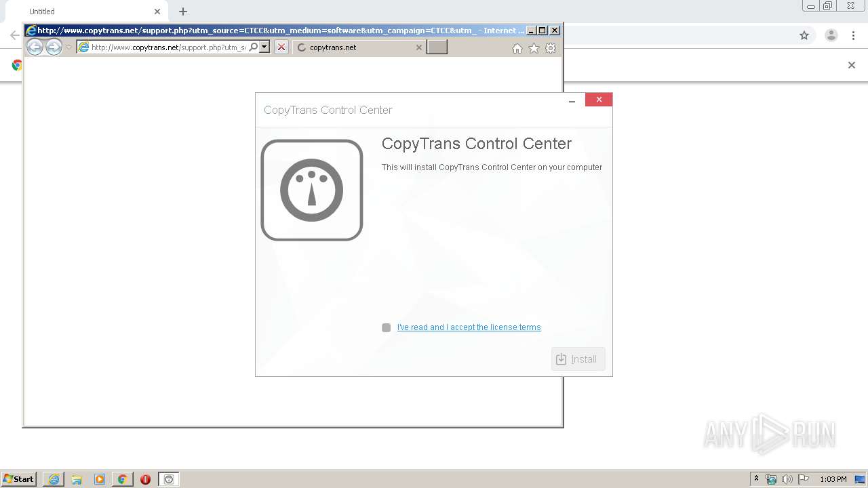Close the CopyTrans Control Center installer
The image size is (868, 488).
(599, 100)
